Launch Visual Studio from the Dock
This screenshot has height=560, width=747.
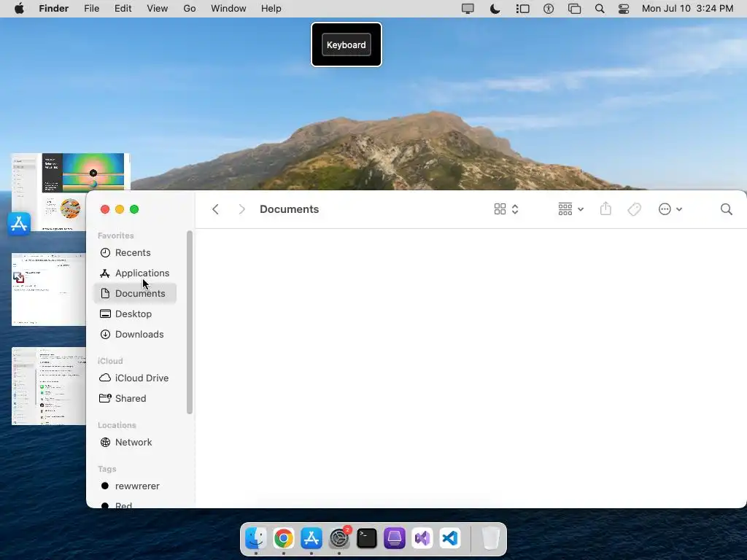(422, 538)
